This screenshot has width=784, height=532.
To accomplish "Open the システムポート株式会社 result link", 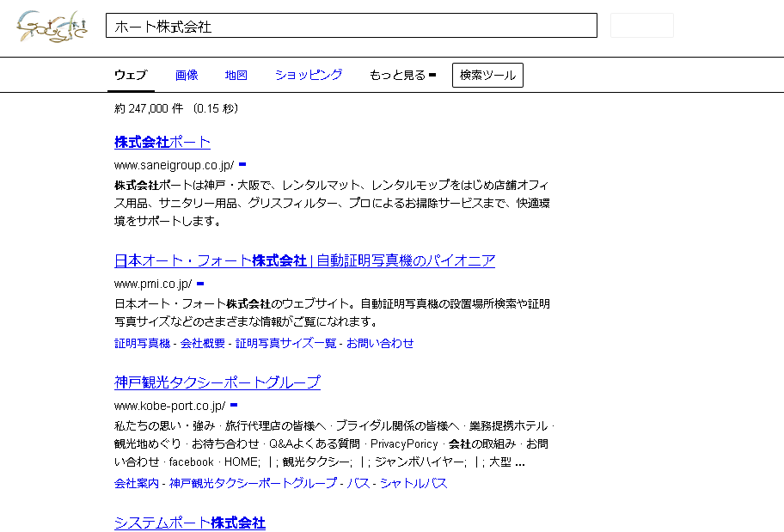I will coord(189,523).
